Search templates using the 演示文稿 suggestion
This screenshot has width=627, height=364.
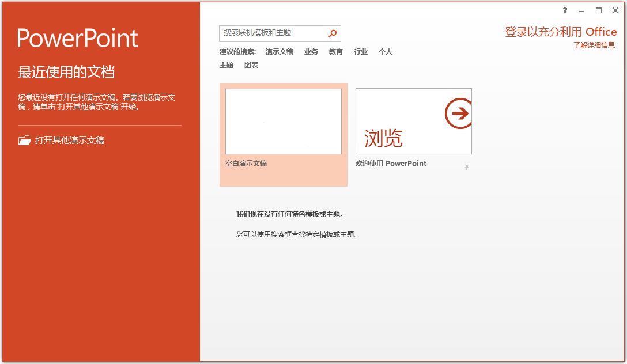[x=279, y=51]
